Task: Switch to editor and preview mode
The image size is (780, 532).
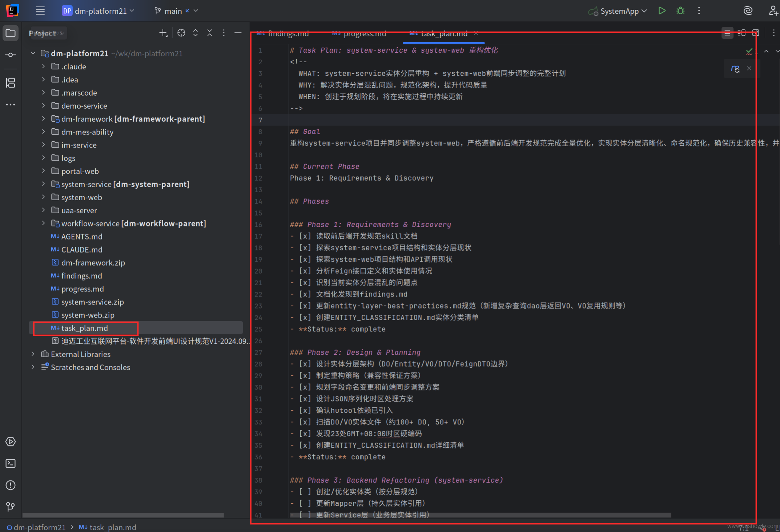Action: click(x=741, y=33)
